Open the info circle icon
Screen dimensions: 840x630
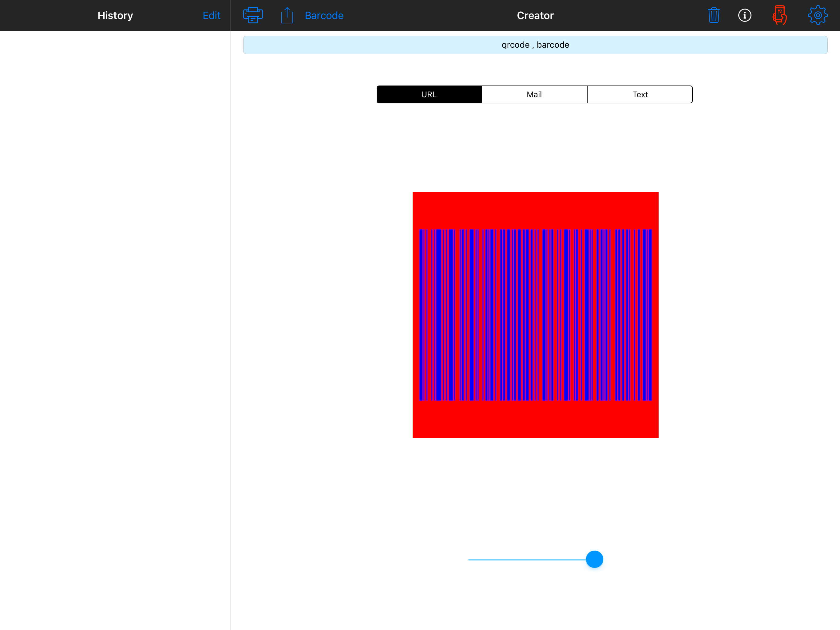[x=744, y=15]
